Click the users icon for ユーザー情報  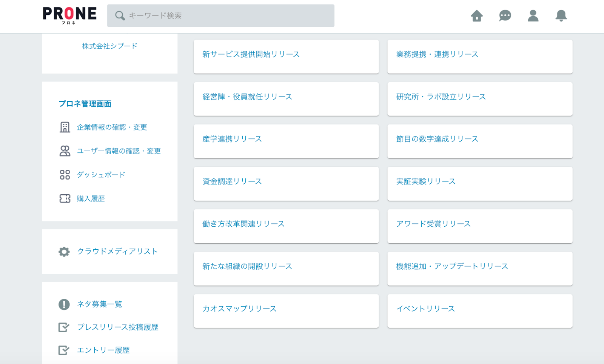(x=65, y=151)
